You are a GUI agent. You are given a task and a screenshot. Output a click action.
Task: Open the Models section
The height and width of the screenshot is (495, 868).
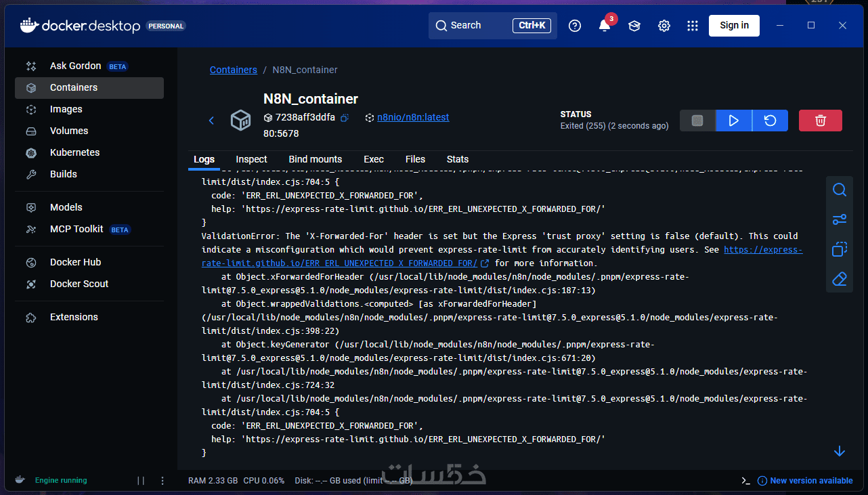tap(89, 207)
